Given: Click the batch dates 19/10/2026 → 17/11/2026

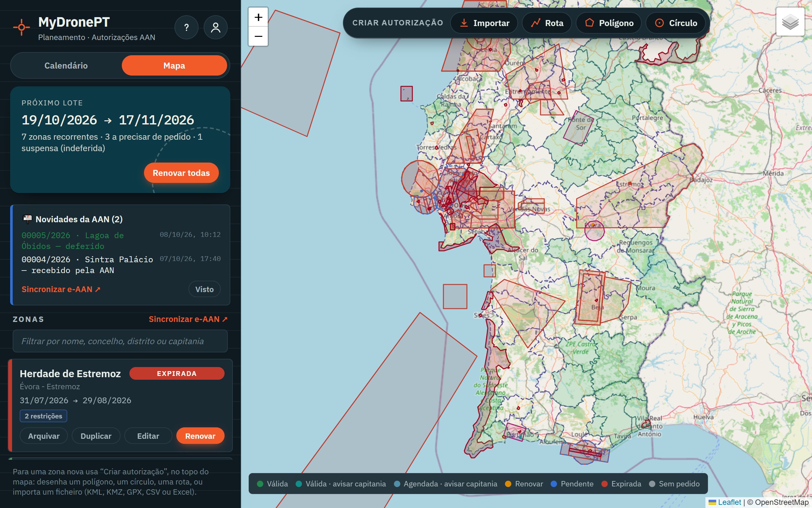Looking at the screenshot, I should (x=108, y=120).
